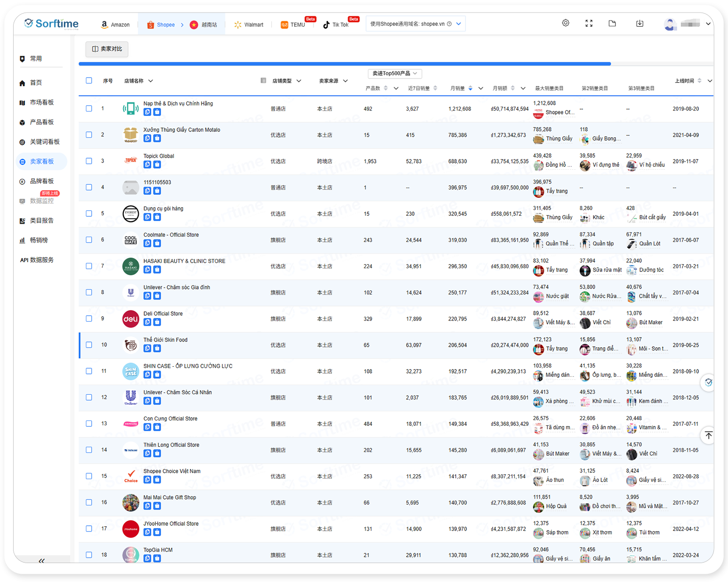Expand the 卖进Top500产品 dropdown
The image size is (728, 582).
[395, 73]
